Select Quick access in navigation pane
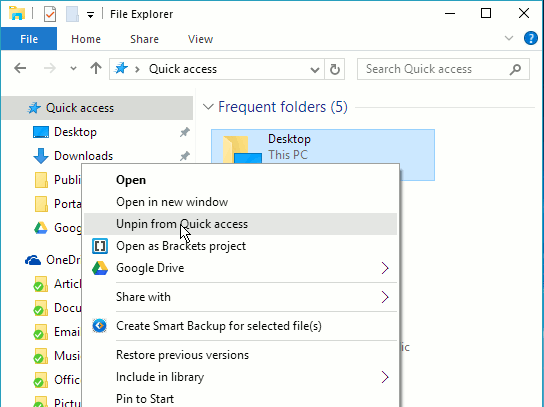 [x=97, y=108]
